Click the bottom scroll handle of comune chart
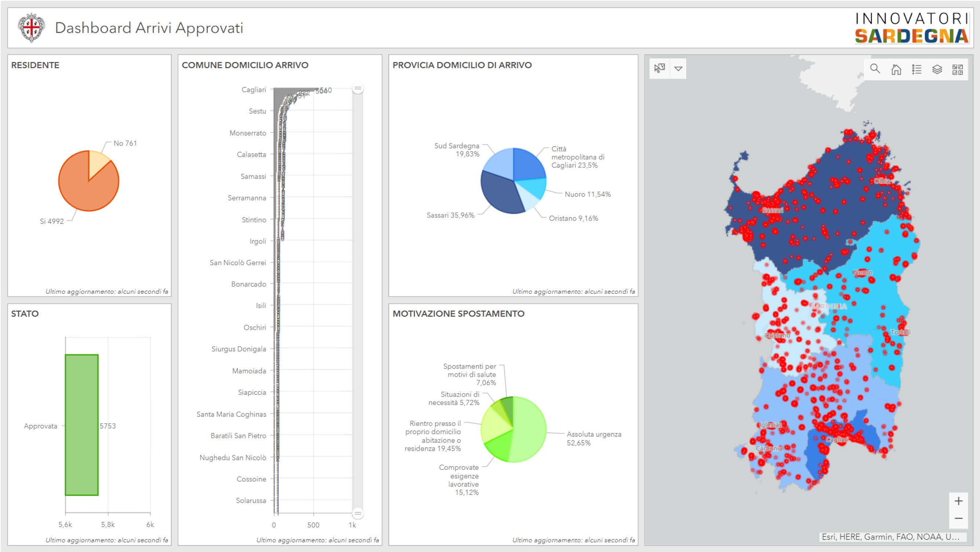The width and height of the screenshot is (980, 552). (358, 513)
